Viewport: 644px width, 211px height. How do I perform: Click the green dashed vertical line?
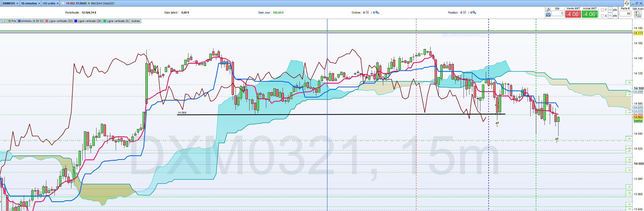point(536,115)
